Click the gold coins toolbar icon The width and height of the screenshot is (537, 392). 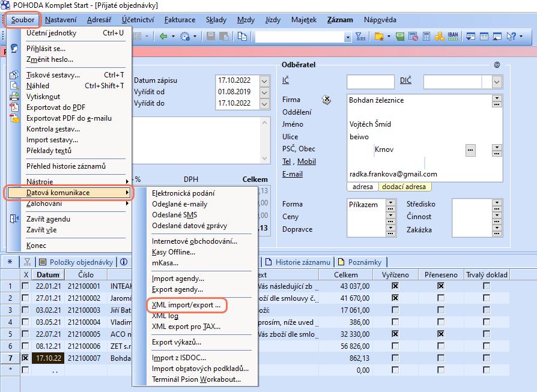coord(440,36)
